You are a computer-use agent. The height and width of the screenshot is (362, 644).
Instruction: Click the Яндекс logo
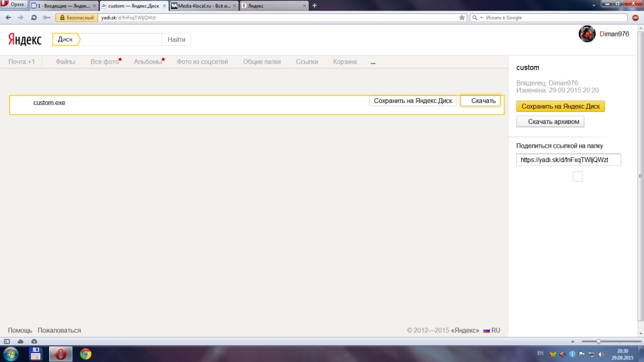(25, 40)
